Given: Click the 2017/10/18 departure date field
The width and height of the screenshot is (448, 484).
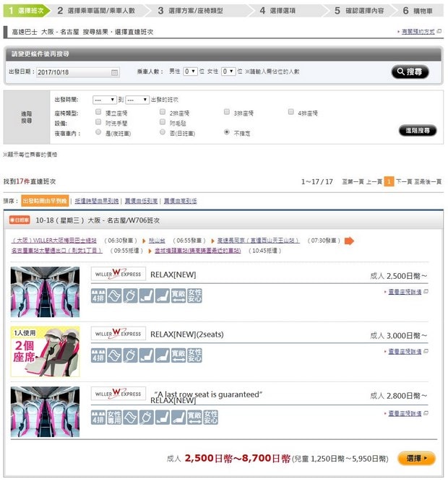Looking at the screenshot, I should coord(78,72).
